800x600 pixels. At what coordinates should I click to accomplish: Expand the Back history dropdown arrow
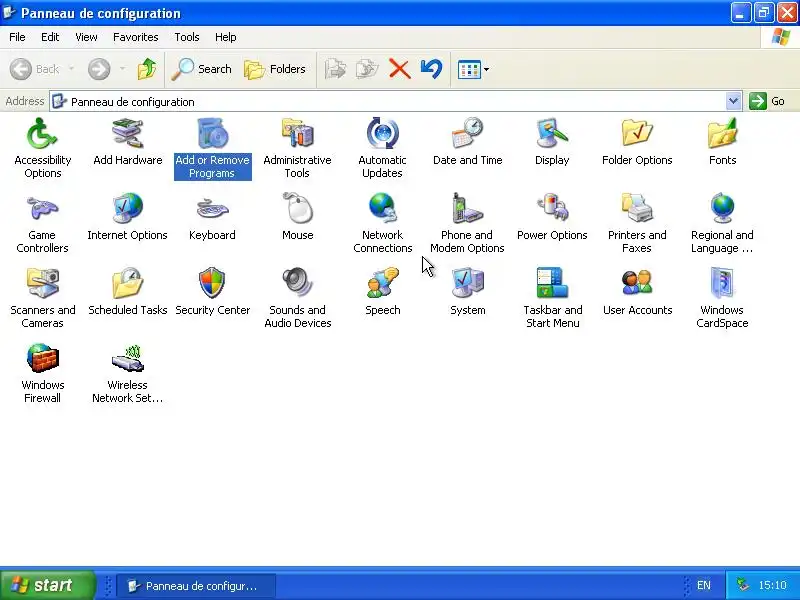pyautogui.click(x=71, y=69)
